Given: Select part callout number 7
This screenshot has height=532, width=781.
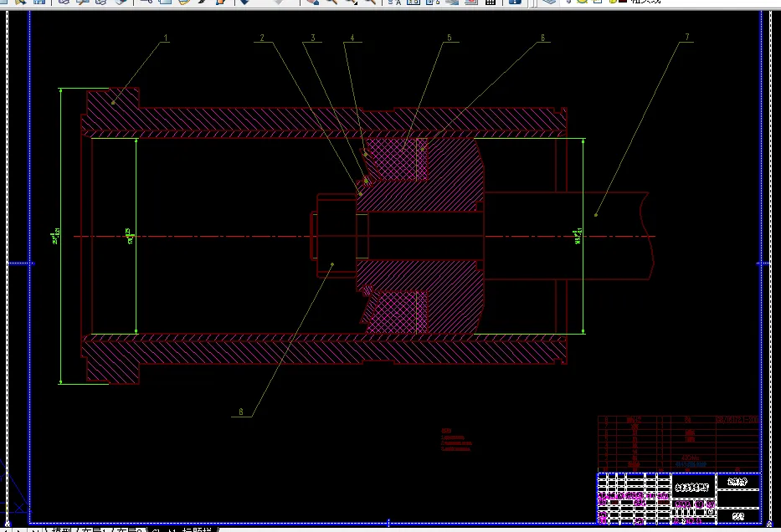Looking at the screenshot, I should [687, 37].
